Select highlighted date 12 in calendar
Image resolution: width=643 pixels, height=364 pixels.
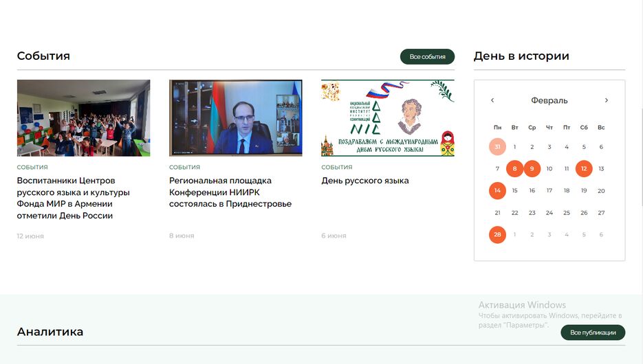(584, 169)
